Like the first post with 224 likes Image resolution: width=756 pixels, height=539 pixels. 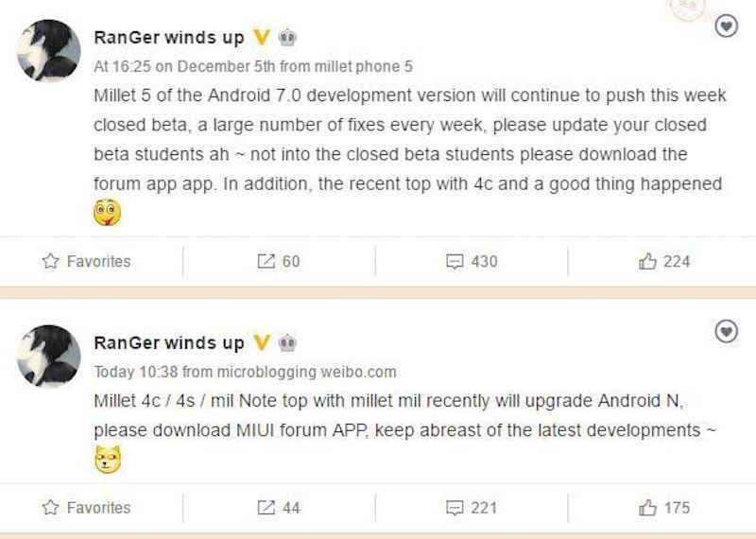[x=664, y=261]
